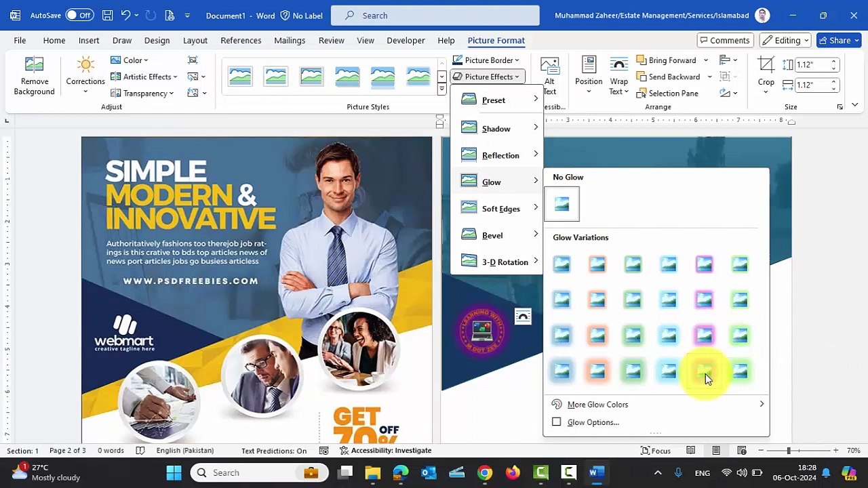
Task: Click zoom in plus button
Action: click(835, 451)
